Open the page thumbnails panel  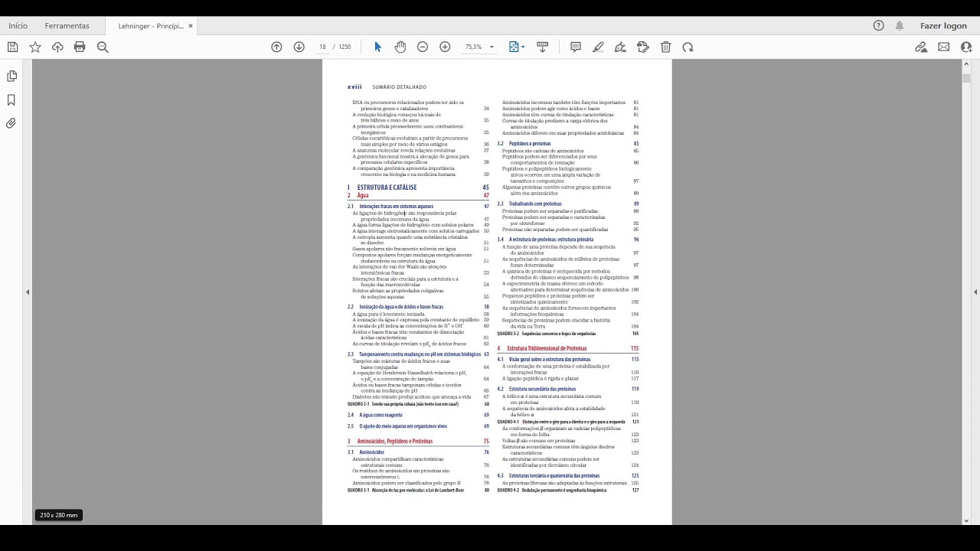(11, 77)
